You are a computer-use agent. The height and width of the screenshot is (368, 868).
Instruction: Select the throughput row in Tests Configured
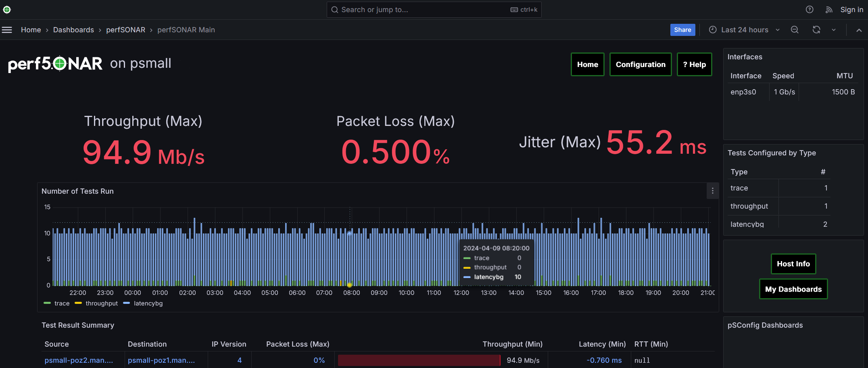778,206
